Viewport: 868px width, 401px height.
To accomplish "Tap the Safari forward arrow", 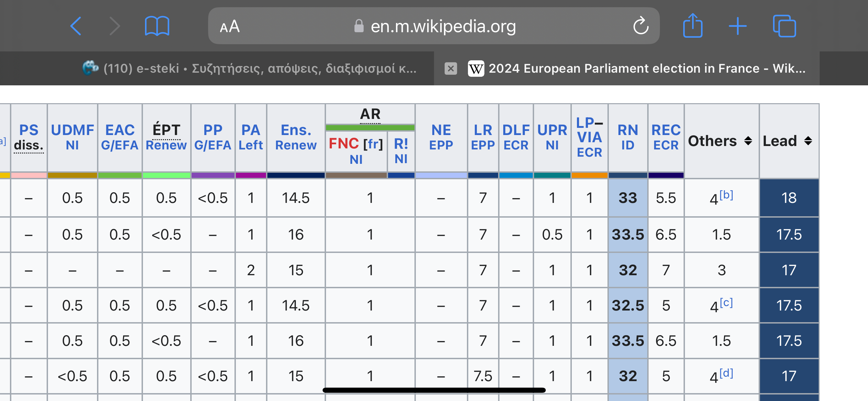I will 114,26.
